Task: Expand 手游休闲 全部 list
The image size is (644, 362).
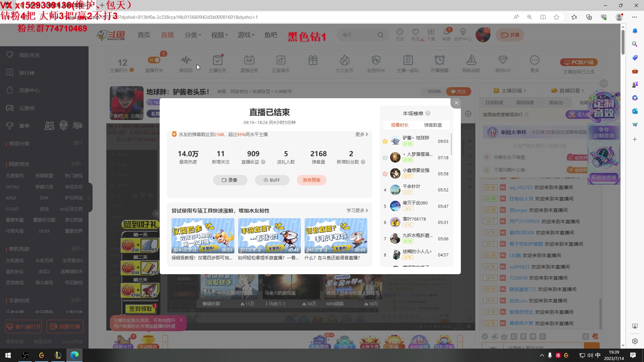Action: coord(76,300)
